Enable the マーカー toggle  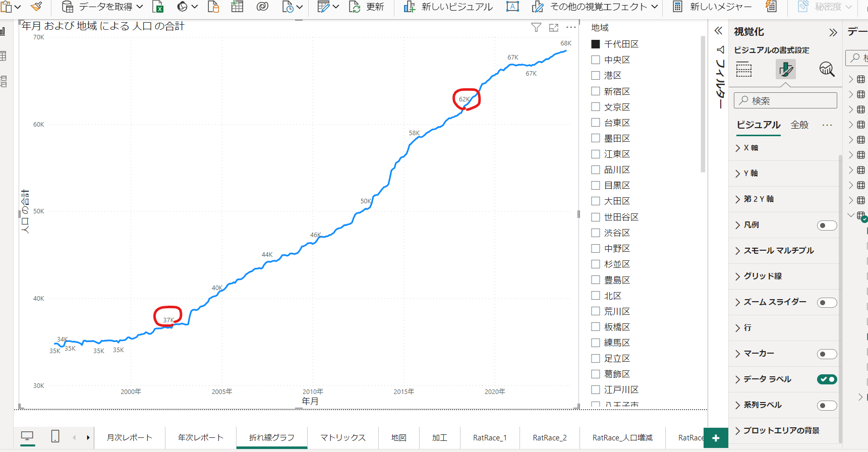(x=827, y=354)
